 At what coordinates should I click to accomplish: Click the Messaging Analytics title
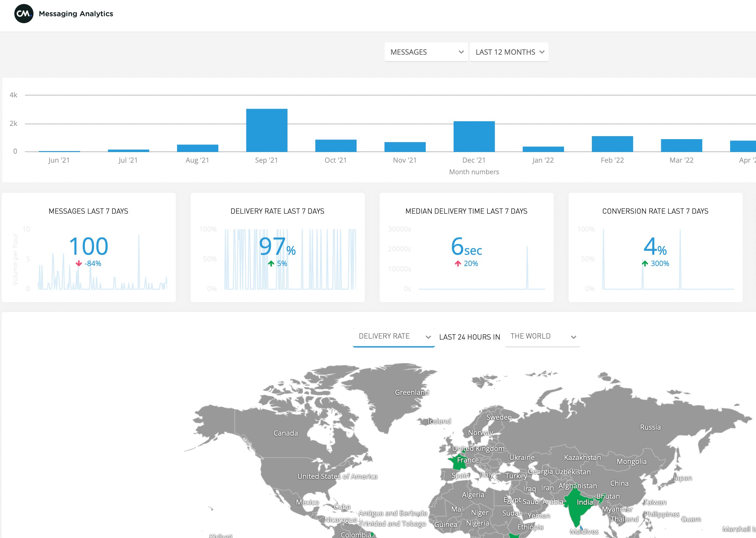click(76, 14)
